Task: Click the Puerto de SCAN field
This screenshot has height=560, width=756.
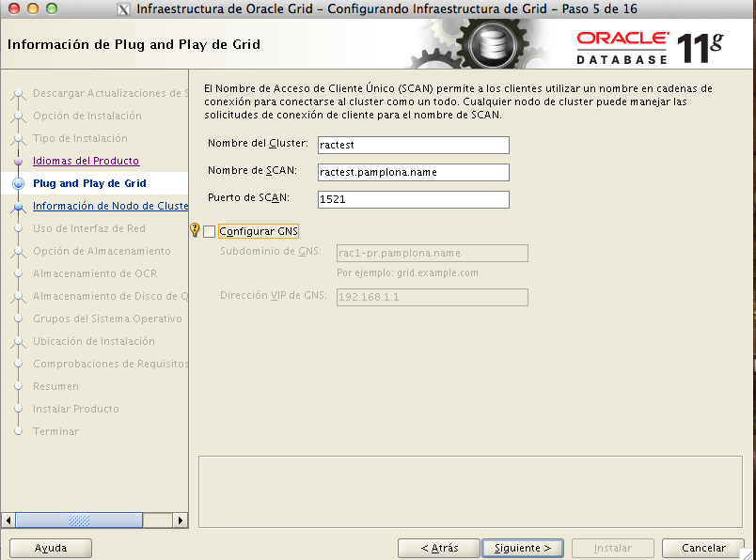Action: [414, 199]
